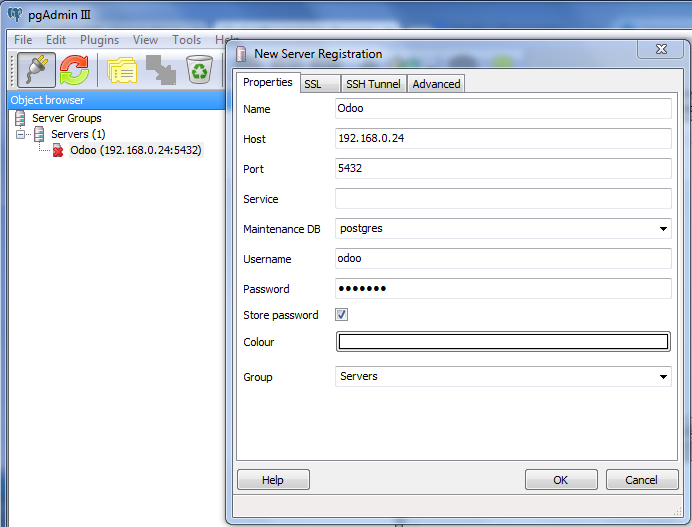Open the Plugins menu

pos(99,40)
